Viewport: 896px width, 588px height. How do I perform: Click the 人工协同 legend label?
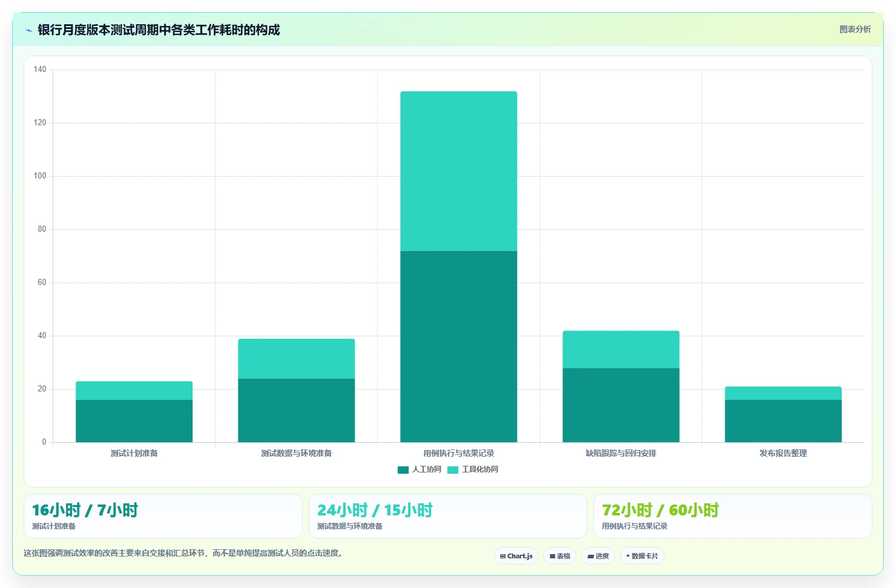(427, 469)
